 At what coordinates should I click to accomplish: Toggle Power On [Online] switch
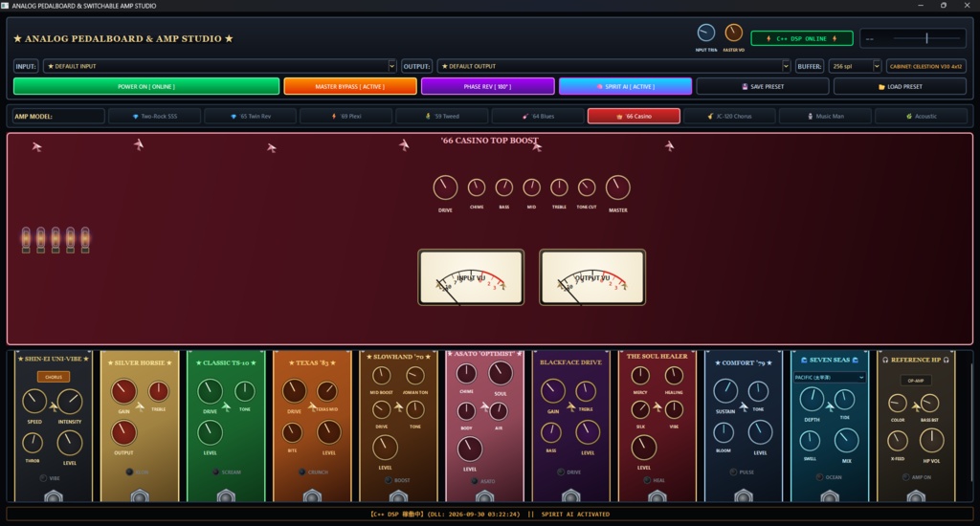[x=146, y=86]
